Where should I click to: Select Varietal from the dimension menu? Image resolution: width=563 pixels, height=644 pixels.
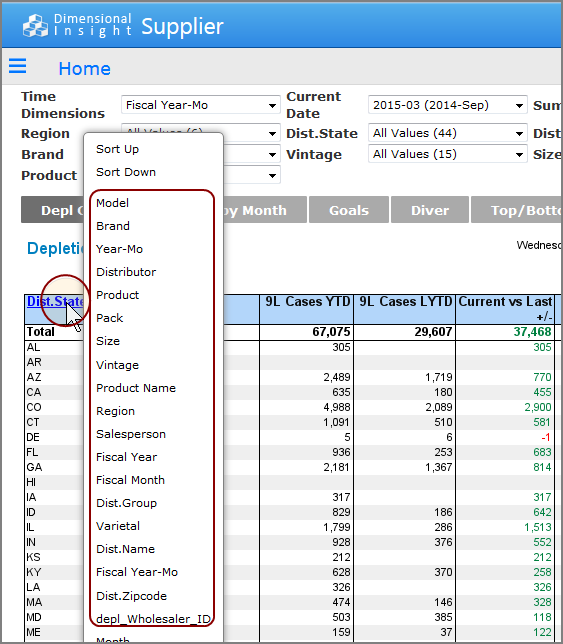118,526
